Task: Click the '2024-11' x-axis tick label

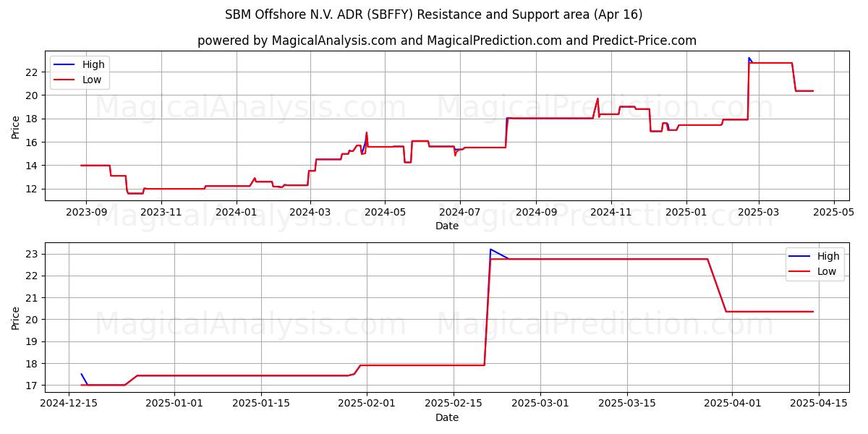Action: click(x=610, y=212)
